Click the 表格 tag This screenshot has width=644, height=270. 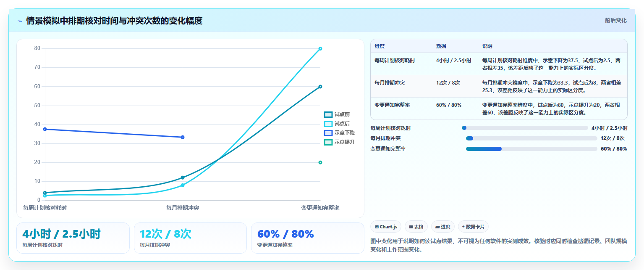416,227
